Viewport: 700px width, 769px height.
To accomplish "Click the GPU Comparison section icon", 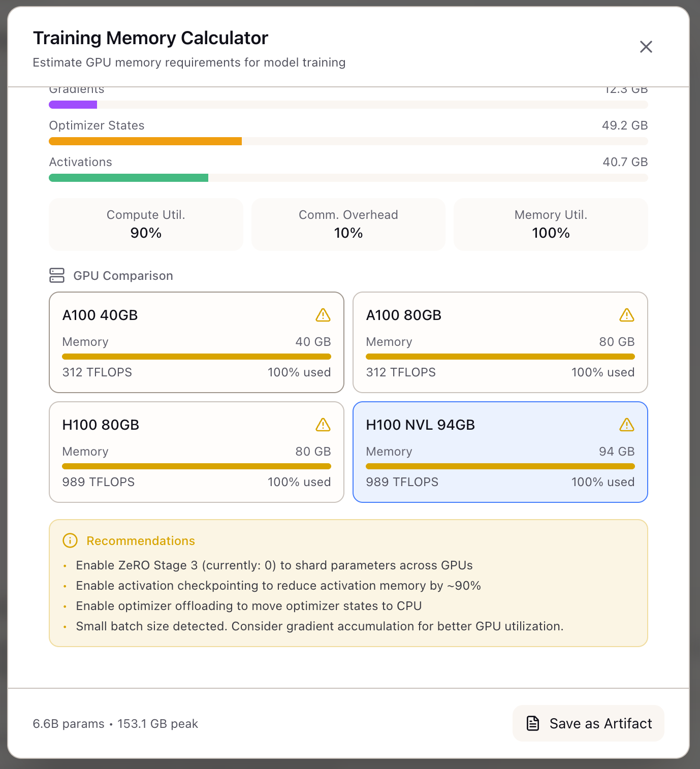I will tap(56, 275).
